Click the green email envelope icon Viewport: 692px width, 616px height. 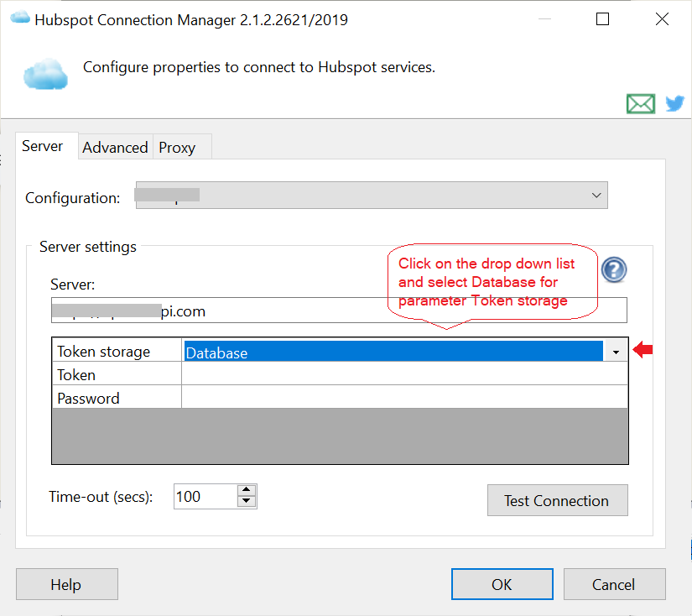(x=640, y=104)
